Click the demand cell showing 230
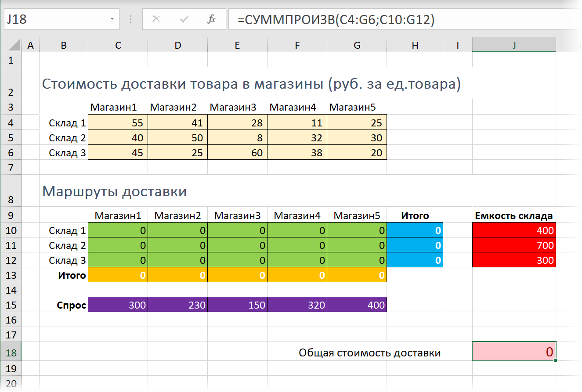The width and height of the screenshot is (582, 392). (177, 305)
